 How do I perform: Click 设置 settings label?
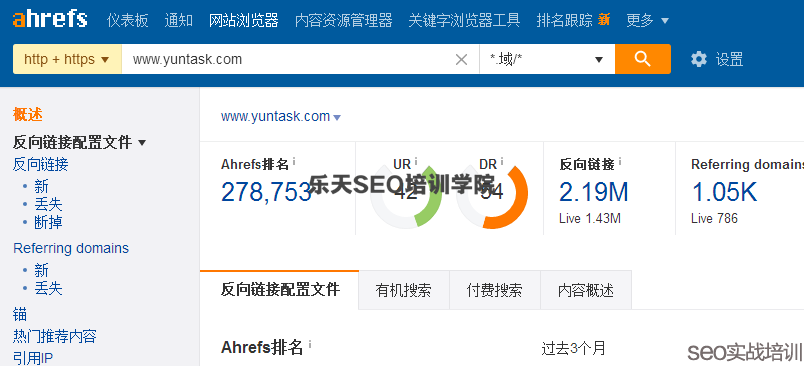tap(729, 59)
